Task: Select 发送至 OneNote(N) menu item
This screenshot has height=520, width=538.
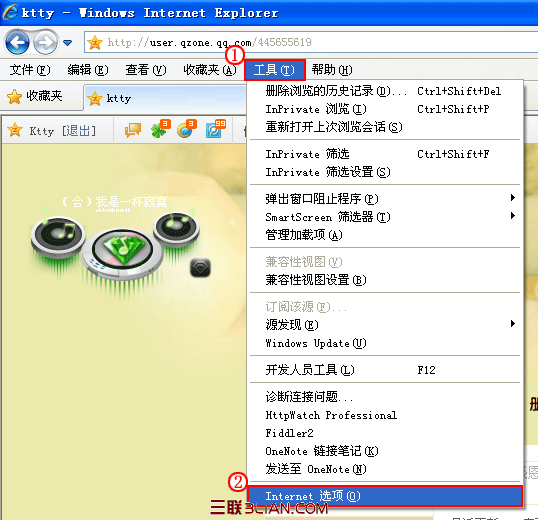Action: click(385, 469)
